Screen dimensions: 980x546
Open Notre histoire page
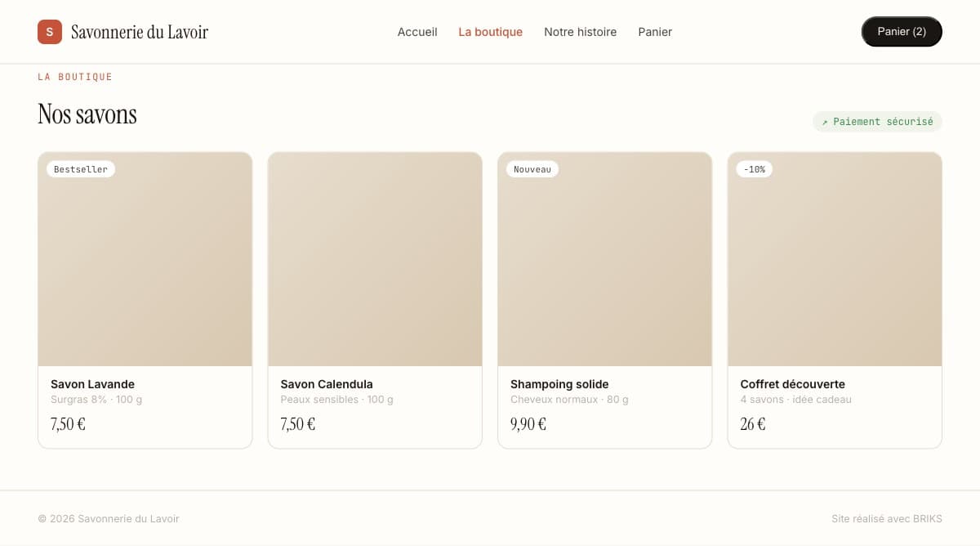[x=581, y=32]
